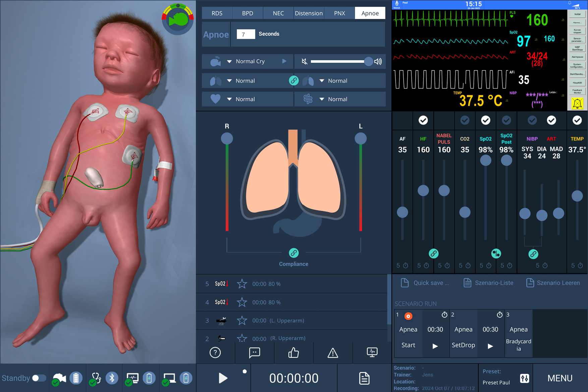Click the help question mark icon
Image resolution: width=588 pixels, height=392 pixels.
pos(215,353)
